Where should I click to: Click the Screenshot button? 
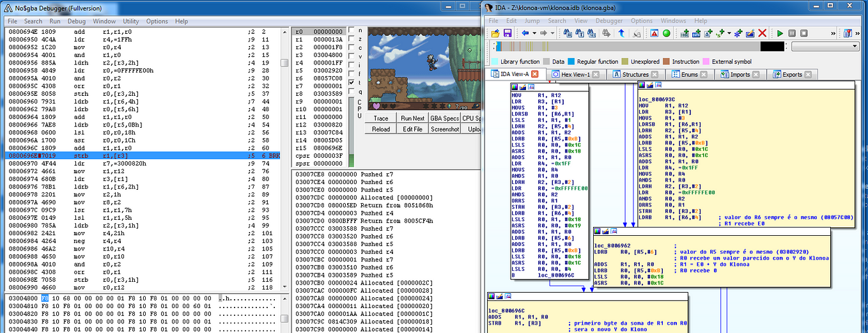[x=444, y=128]
